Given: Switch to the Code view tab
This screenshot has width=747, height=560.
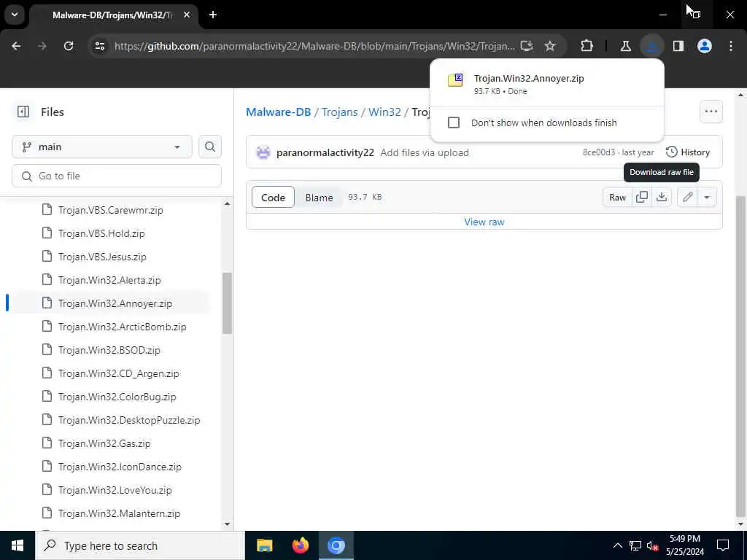Looking at the screenshot, I should pos(273,198).
